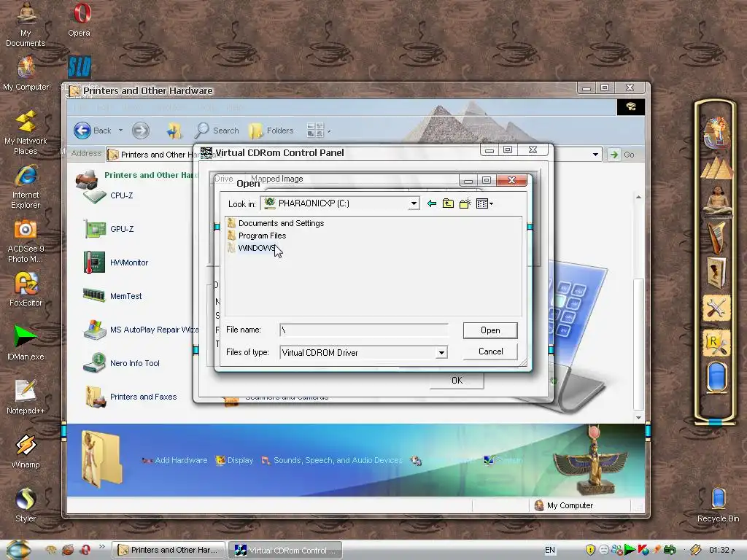Click the blue cartouche icon in side dock
Viewport: 747px width, 560px height.
click(716, 378)
